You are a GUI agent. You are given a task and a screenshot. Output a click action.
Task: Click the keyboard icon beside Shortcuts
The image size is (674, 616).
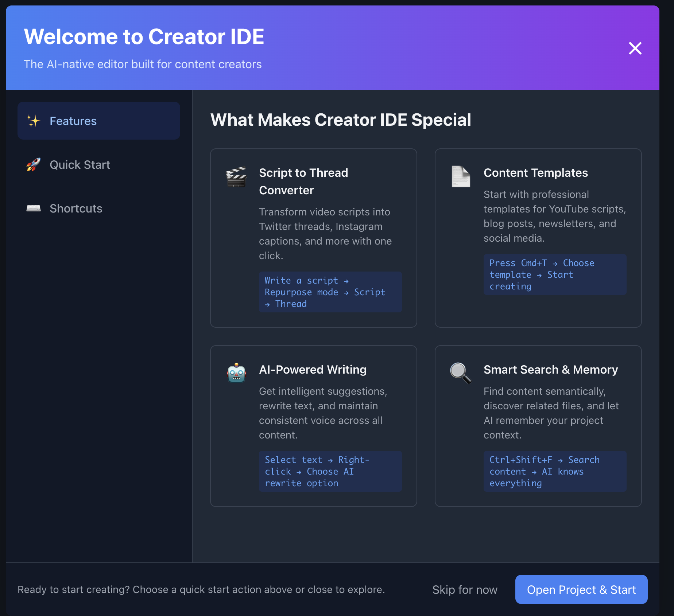(x=33, y=208)
